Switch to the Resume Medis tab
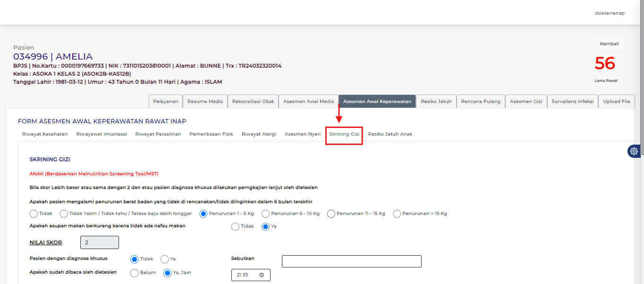 [205, 102]
